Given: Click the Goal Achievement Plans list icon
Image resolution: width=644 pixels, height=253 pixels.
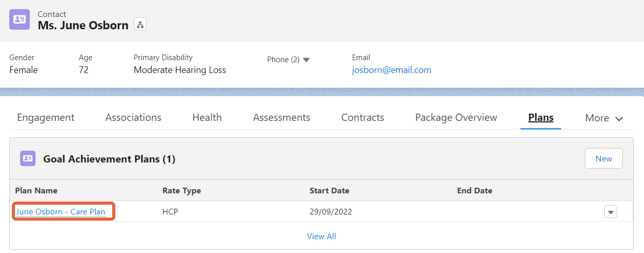Looking at the screenshot, I should pyautogui.click(x=28, y=158).
